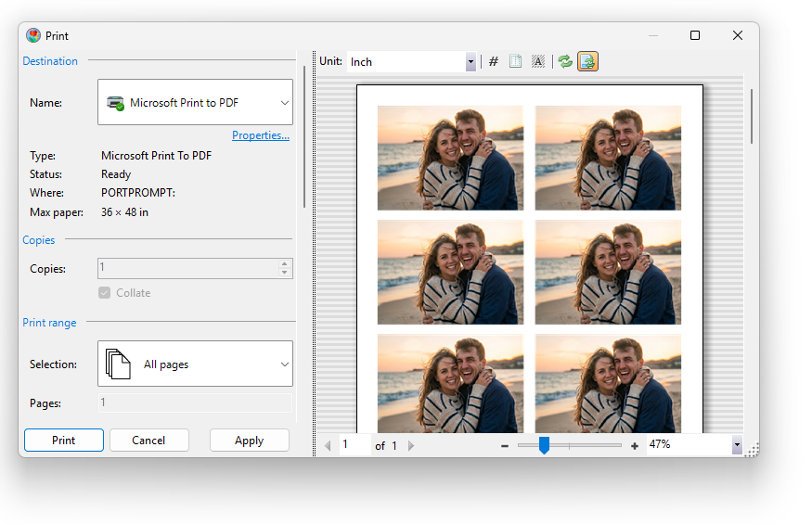The width and height of the screenshot is (812, 524).
Task: Open the printer Name dropdown
Action: [x=195, y=102]
